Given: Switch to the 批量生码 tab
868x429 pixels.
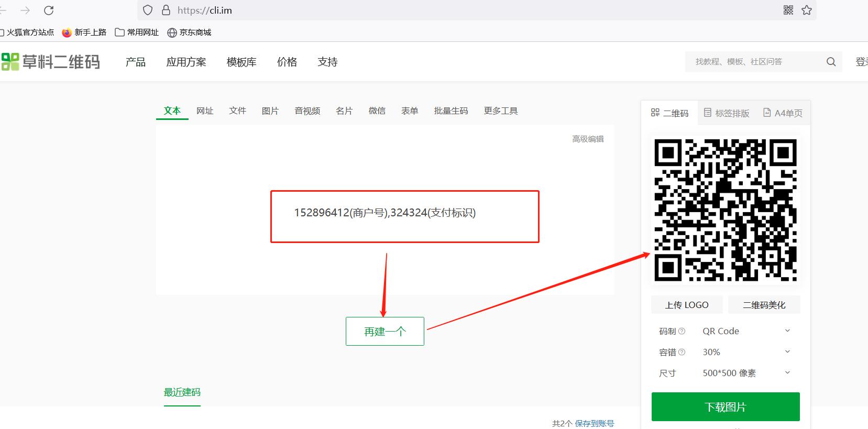Looking at the screenshot, I should (451, 111).
